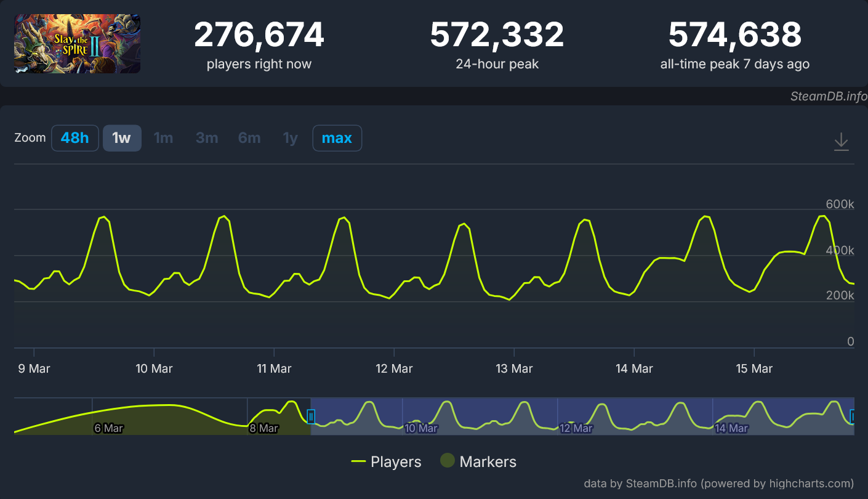Click the "Zoom" label
The width and height of the screenshot is (868, 499).
click(30, 137)
